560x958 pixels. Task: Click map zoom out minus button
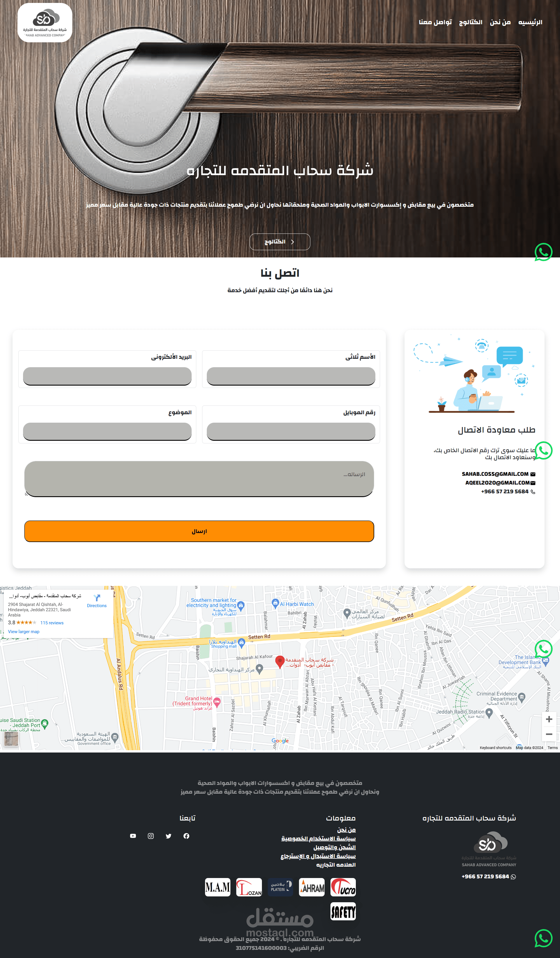[549, 734]
